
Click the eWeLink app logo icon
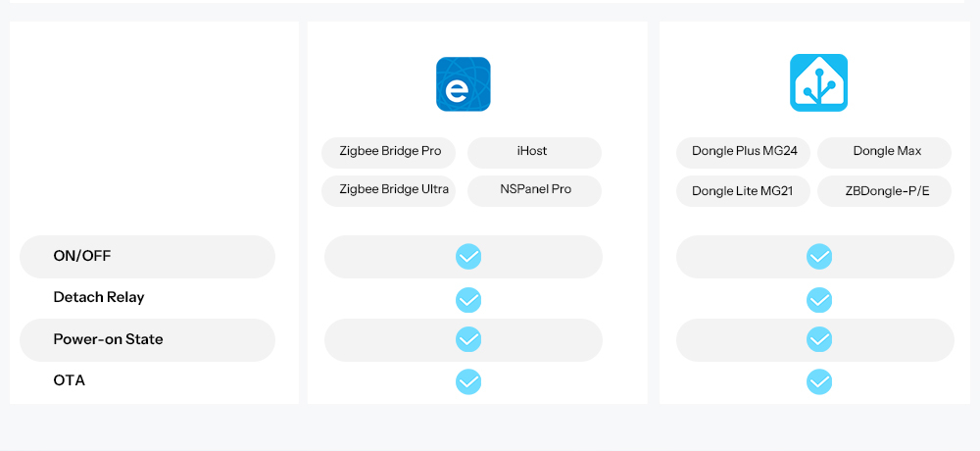pos(463,83)
